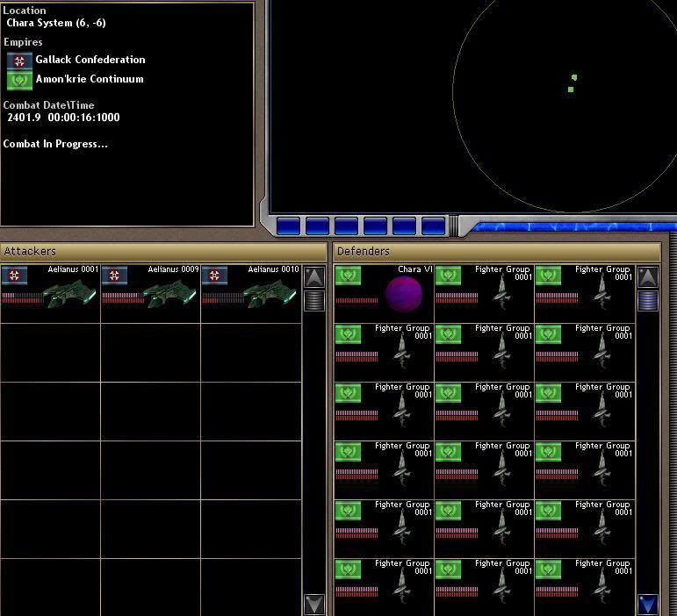Image resolution: width=677 pixels, height=616 pixels.
Task: Click the Attackers list scrollbar thumb
Action: (x=314, y=301)
